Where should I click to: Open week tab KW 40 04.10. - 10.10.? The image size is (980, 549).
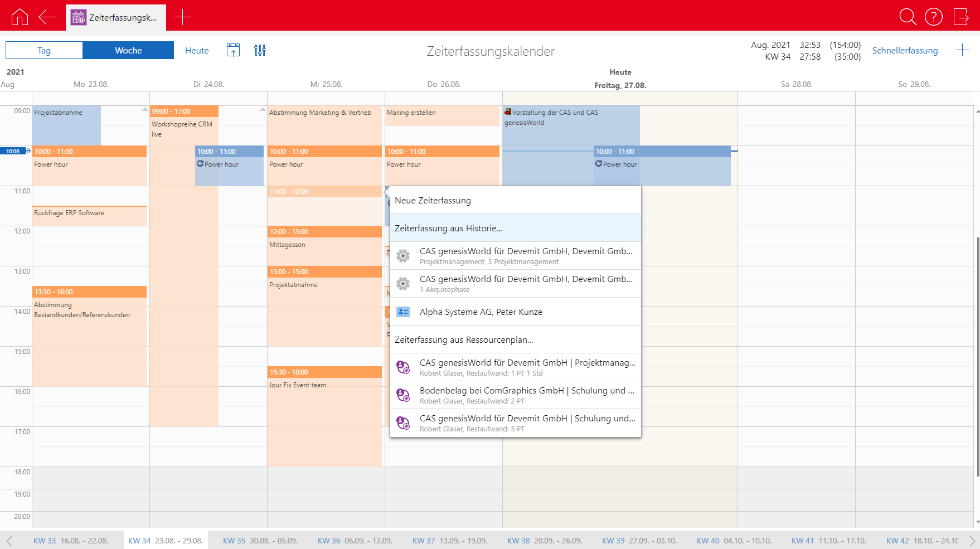[734, 541]
